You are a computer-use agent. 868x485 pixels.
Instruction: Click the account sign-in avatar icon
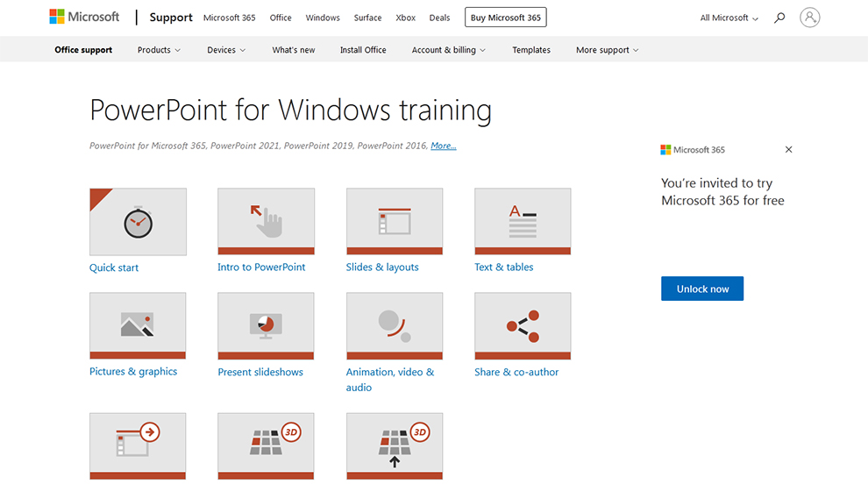point(809,18)
